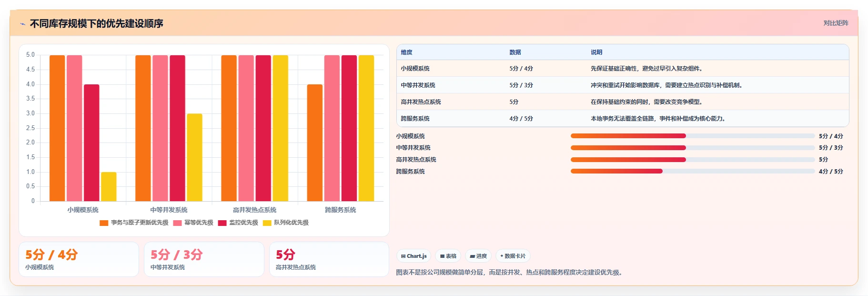Click the small blue icon before the header title
Screen dimensions: 868x296
pos(22,24)
